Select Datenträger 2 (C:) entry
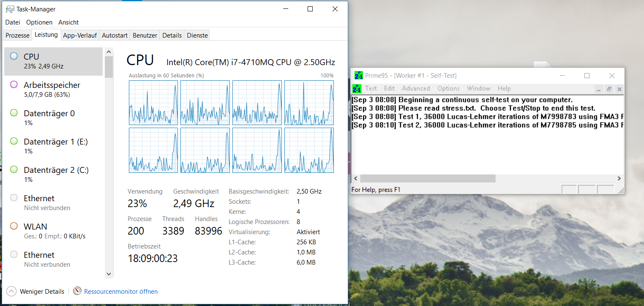This screenshot has width=644, height=306. tap(53, 175)
